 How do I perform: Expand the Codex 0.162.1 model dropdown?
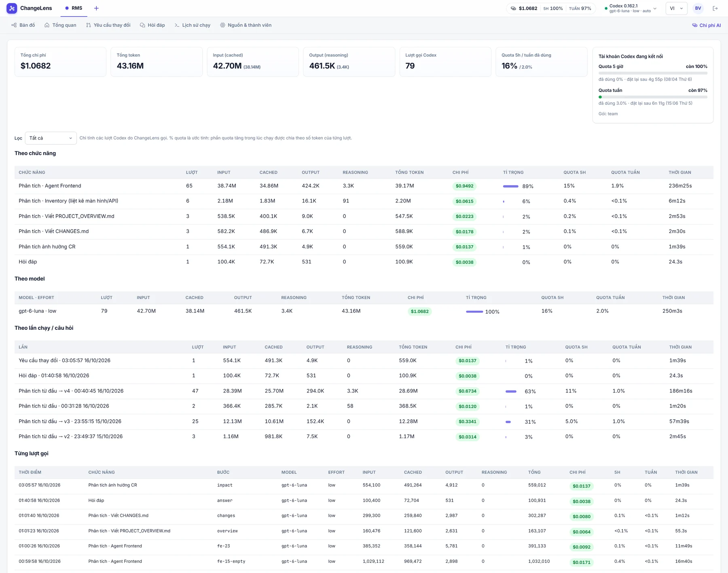tap(631, 8)
